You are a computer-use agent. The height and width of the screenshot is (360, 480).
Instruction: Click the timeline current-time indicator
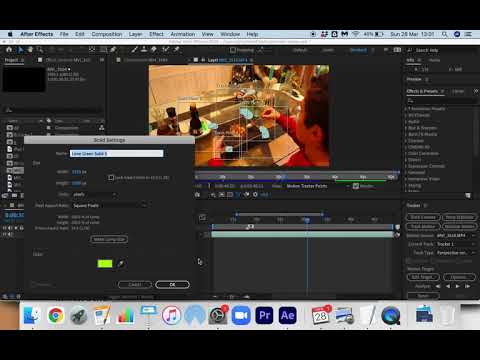[306, 219]
